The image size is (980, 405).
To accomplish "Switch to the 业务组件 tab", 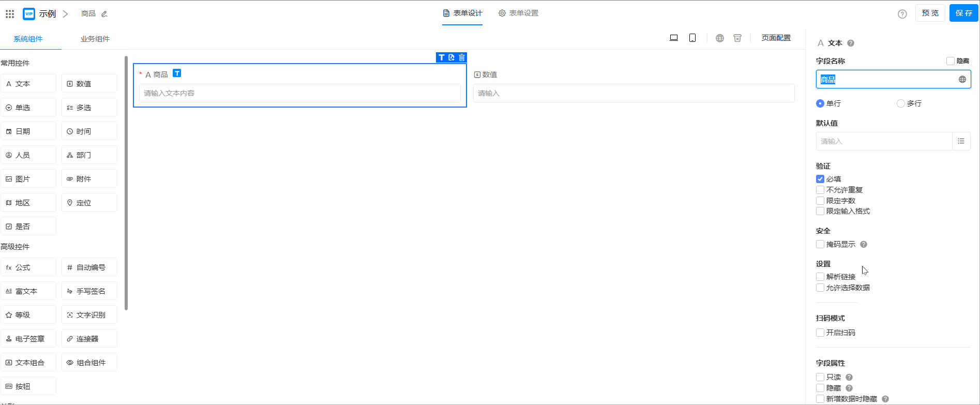I will [x=95, y=39].
